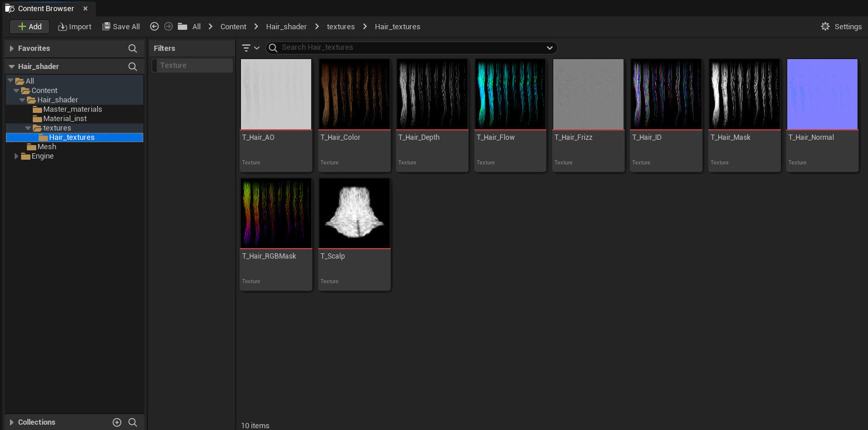Screen dimensions: 868x430
Task: Click the Add button
Action: coord(30,26)
